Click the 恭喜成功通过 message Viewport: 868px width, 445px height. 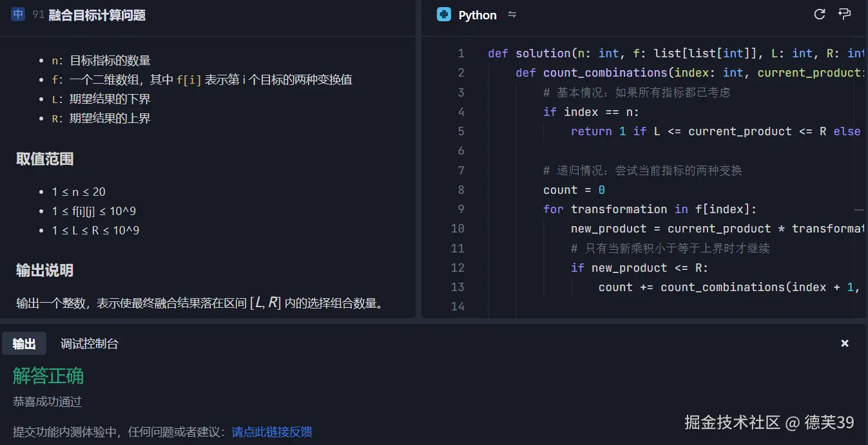pyautogui.click(x=48, y=402)
